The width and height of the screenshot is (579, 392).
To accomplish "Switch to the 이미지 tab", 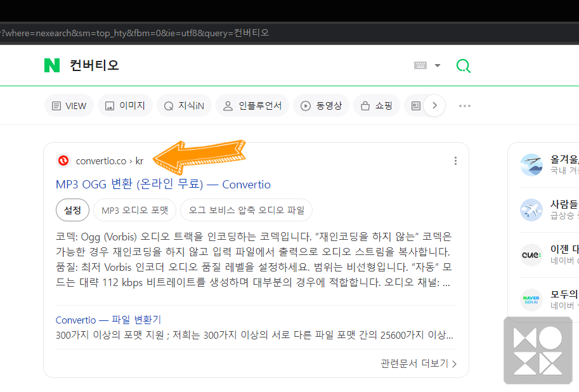I will 125,106.
